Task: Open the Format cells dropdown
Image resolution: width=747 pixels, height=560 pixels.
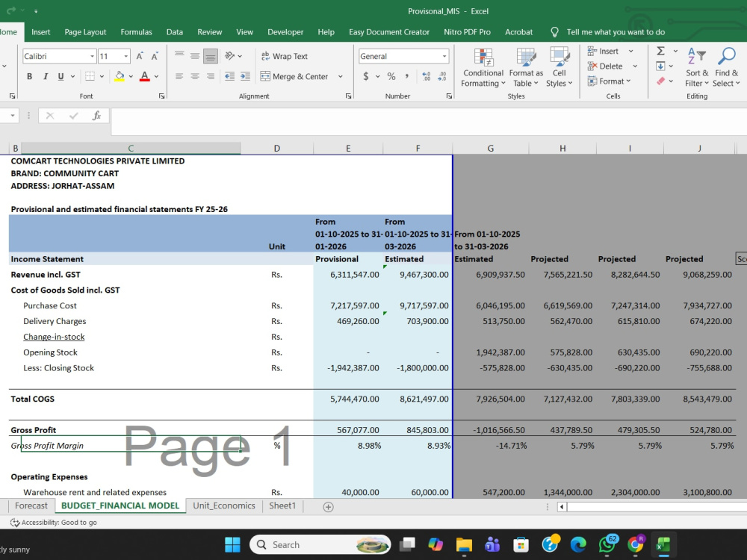Action: tap(609, 81)
